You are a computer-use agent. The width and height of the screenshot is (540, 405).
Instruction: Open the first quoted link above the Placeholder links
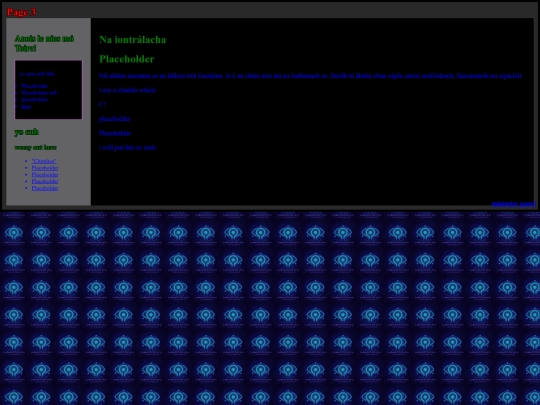(44, 161)
